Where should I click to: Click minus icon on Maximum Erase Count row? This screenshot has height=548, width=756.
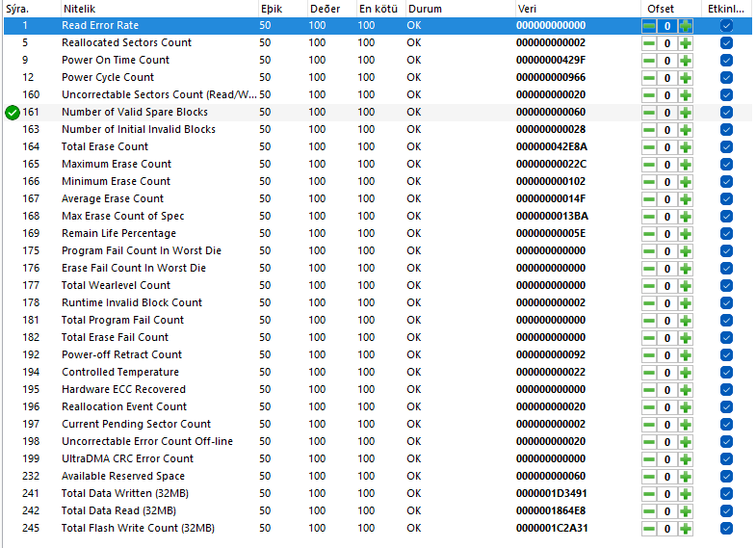(649, 165)
